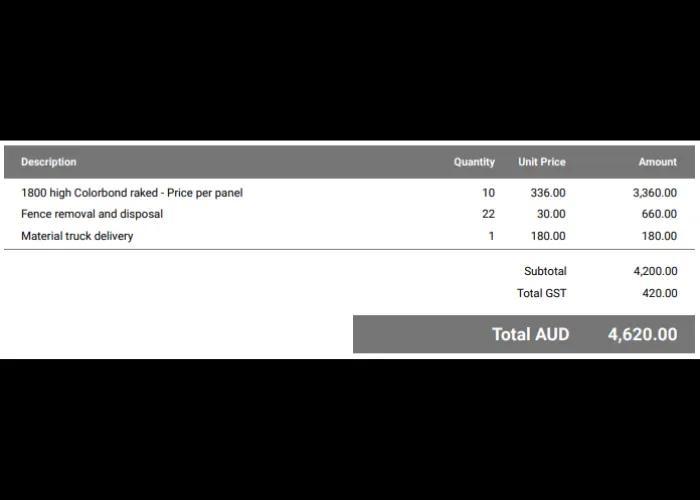Select the Material truck delivery line
700x500 pixels.
(349, 236)
